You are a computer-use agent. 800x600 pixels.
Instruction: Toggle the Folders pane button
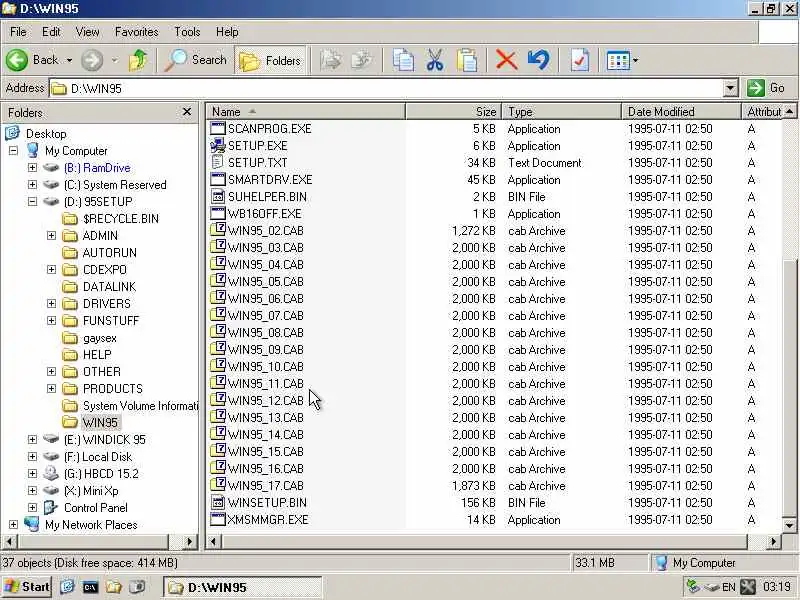click(x=270, y=61)
